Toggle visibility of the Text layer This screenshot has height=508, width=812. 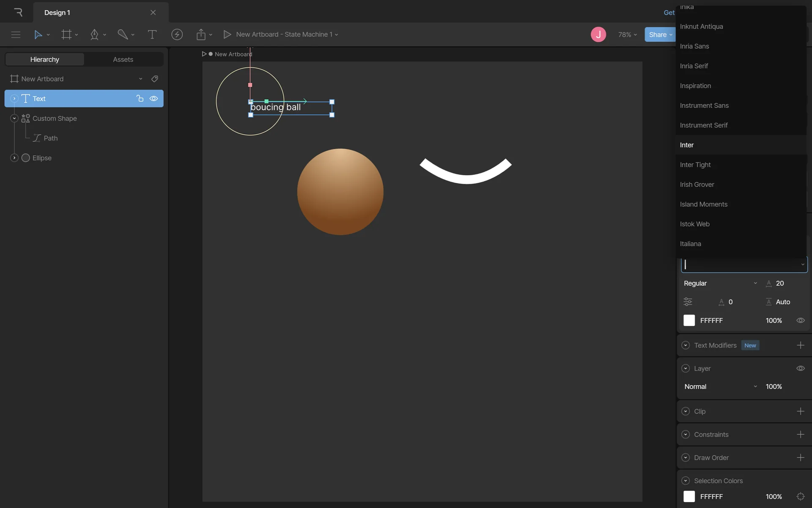(x=154, y=99)
